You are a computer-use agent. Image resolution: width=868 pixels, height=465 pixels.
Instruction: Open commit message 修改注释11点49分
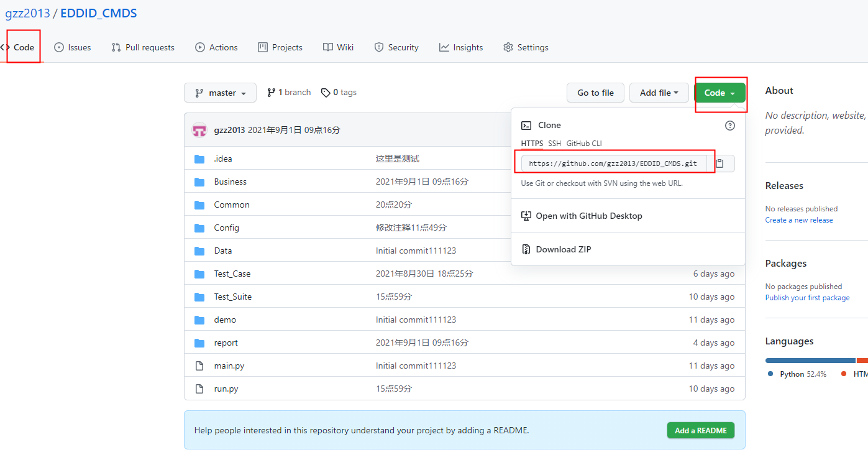click(x=411, y=228)
